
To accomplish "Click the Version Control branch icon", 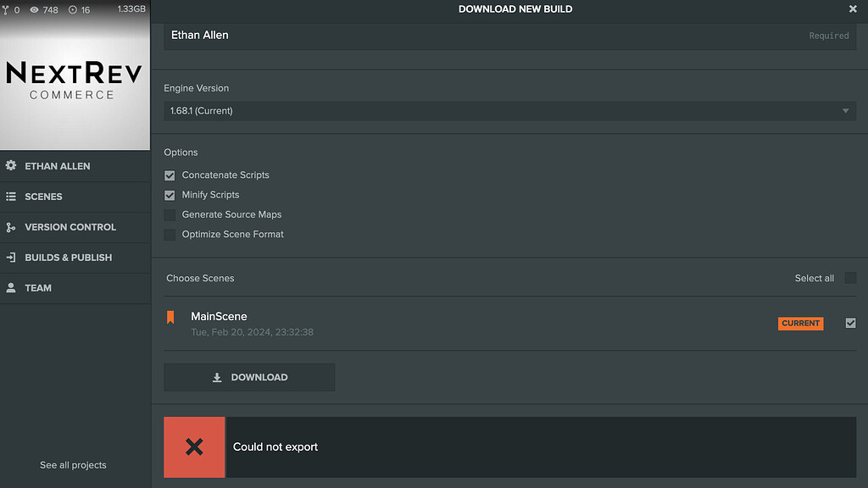I will tap(11, 227).
